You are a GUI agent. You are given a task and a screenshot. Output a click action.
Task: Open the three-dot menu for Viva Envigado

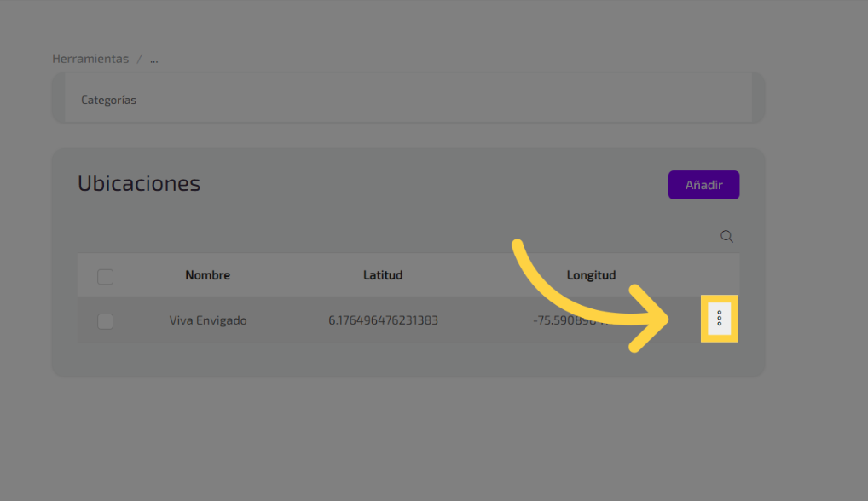click(720, 319)
